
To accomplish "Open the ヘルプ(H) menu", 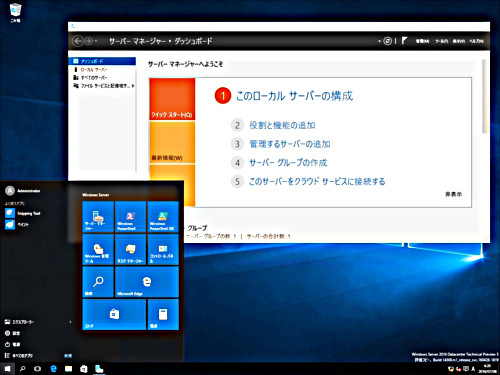I will [476, 41].
